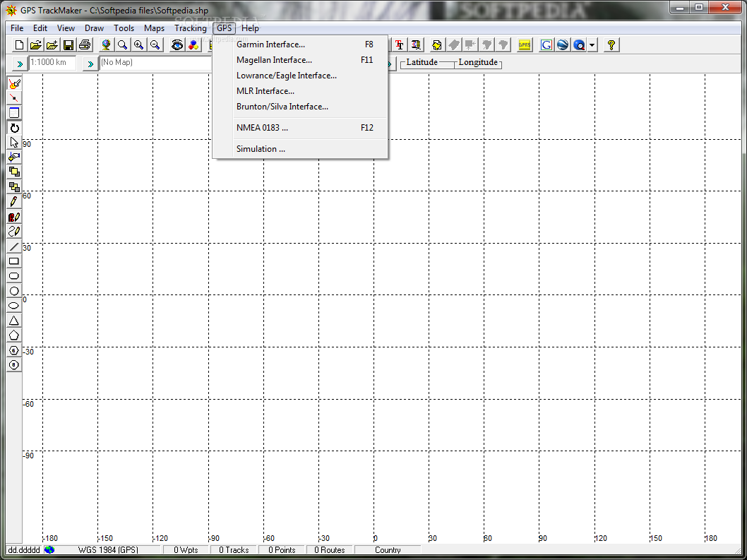Choose Simulation ... menu entry
The width and height of the screenshot is (747, 560).
point(301,149)
